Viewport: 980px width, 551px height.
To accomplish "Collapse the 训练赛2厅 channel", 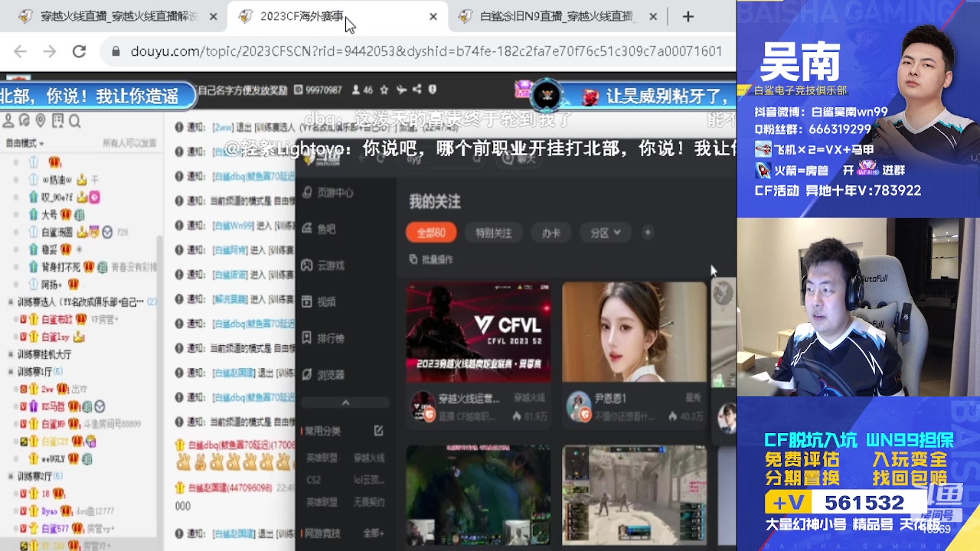I will point(11,476).
